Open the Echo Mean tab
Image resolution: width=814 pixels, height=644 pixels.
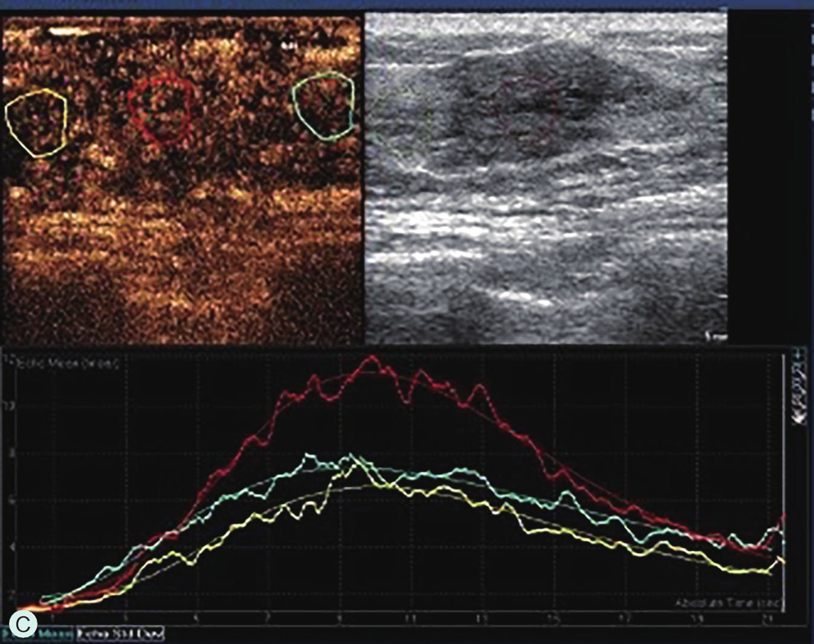[37, 634]
